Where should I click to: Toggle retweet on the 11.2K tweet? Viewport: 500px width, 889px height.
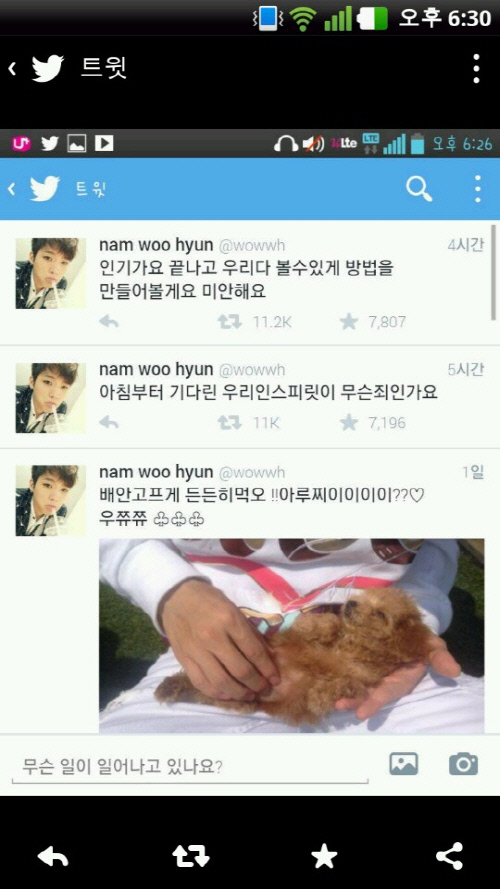pos(230,322)
